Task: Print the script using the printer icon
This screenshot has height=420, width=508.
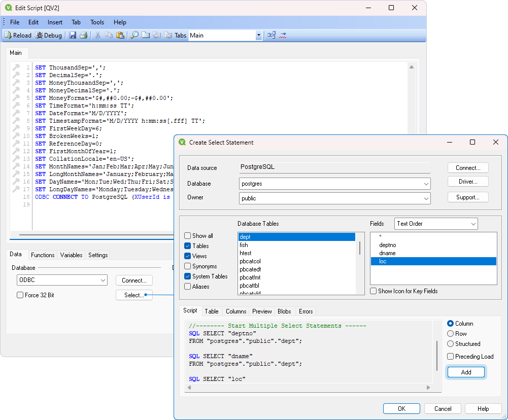Action: click(83, 35)
